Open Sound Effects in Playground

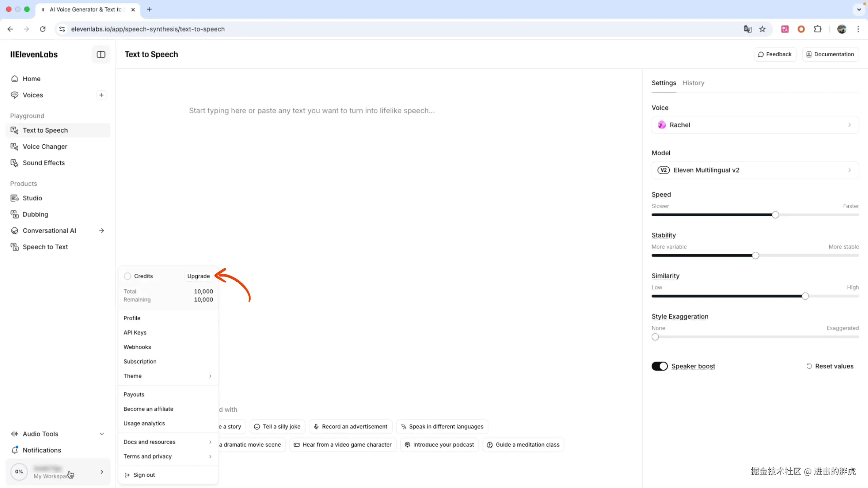[x=43, y=163]
